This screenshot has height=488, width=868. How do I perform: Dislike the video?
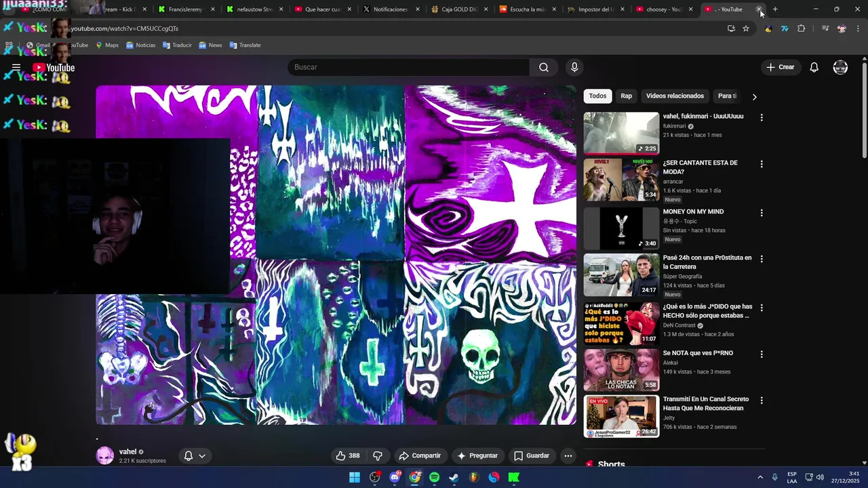tap(378, 455)
